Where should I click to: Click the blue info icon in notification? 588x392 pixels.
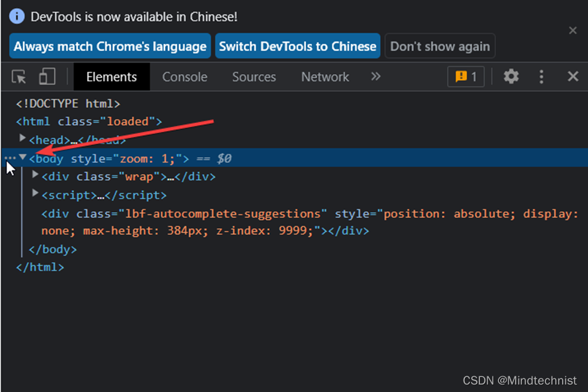[x=17, y=16]
